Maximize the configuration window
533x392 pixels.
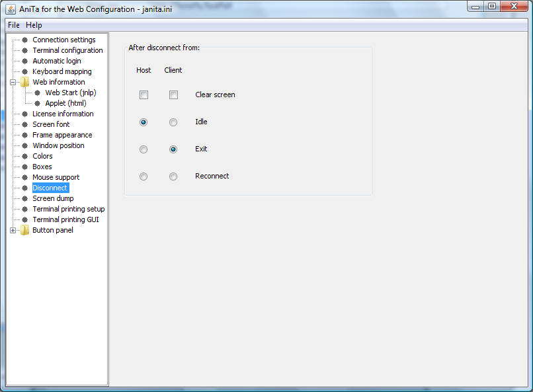coord(493,6)
